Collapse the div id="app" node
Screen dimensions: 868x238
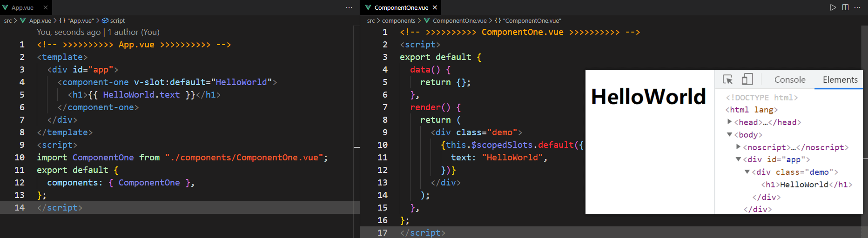point(739,159)
